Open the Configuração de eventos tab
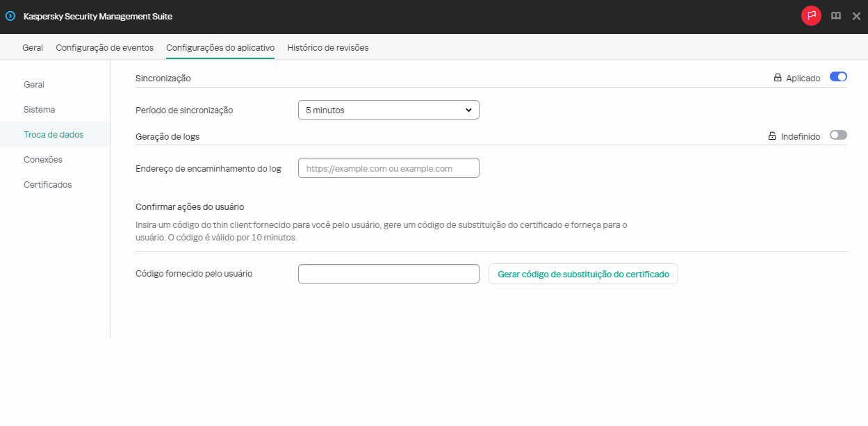868x426 pixels. point(106,47)
